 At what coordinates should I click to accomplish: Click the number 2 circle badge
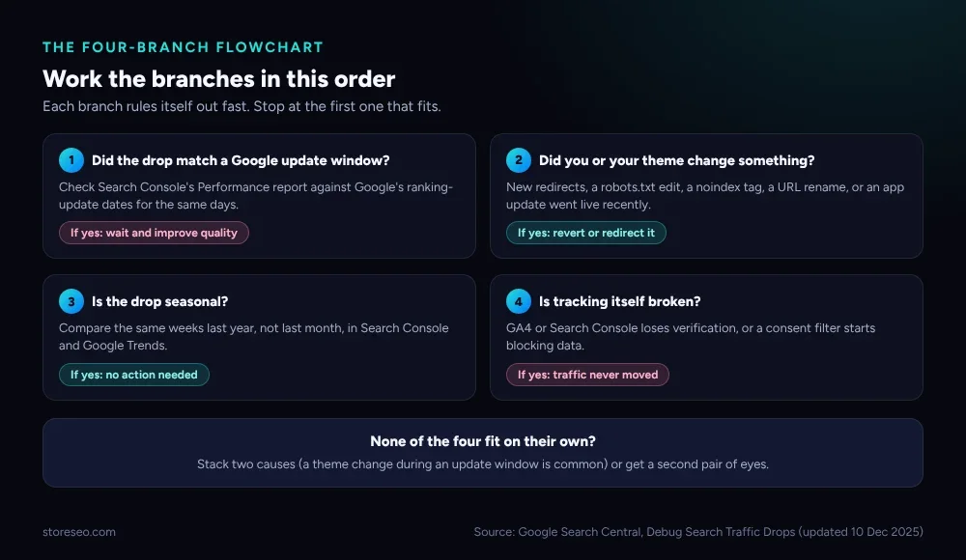[x=519, y=160]
